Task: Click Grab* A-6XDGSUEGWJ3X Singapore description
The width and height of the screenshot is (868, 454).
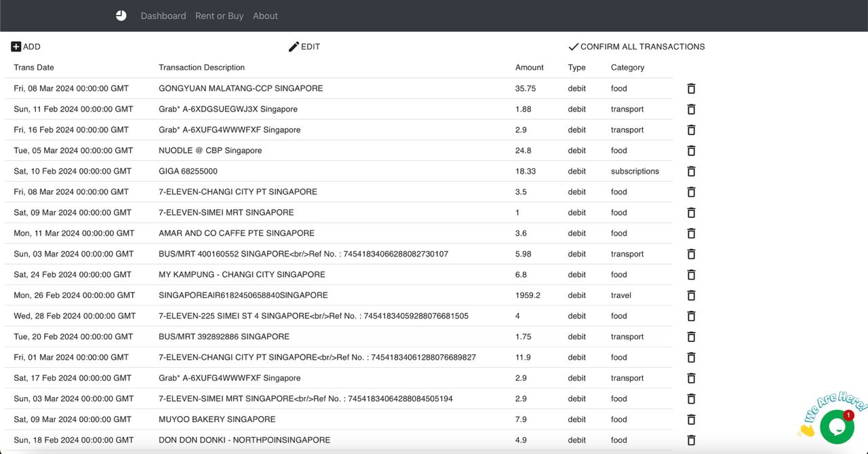Action: tap(228, 109)
